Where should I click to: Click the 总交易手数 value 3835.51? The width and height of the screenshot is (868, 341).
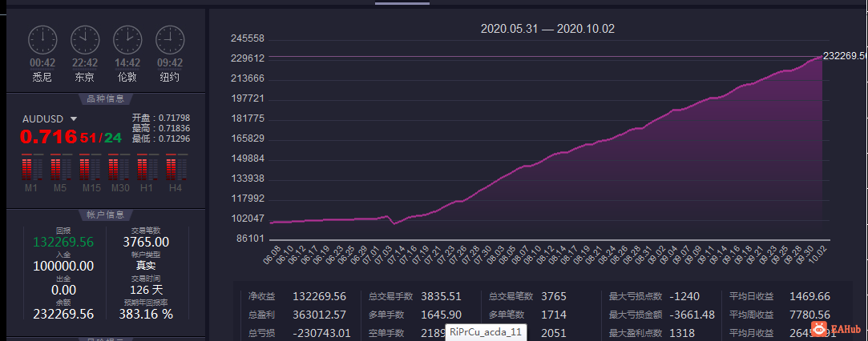tap(441, 296)
